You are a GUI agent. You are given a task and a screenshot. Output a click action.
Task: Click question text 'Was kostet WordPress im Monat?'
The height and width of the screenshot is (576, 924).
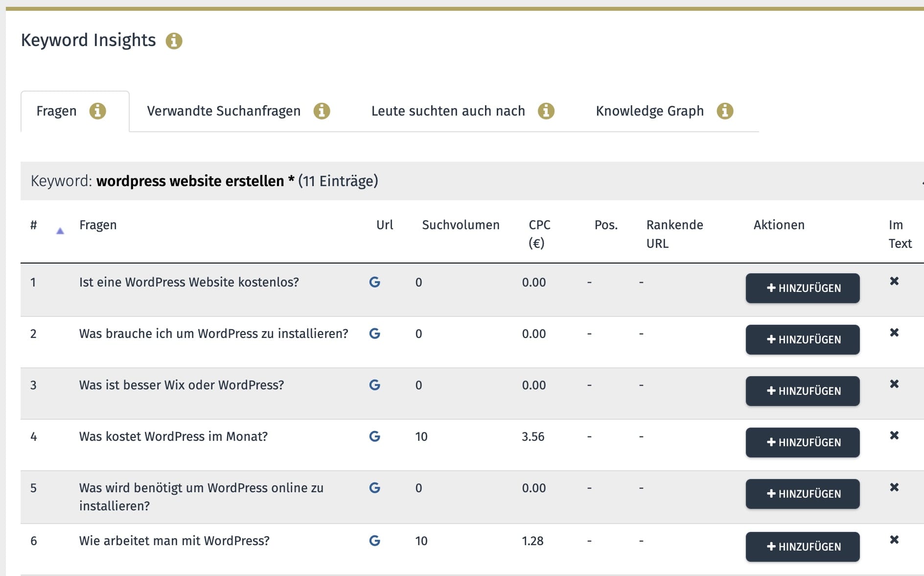coord(173,436)
